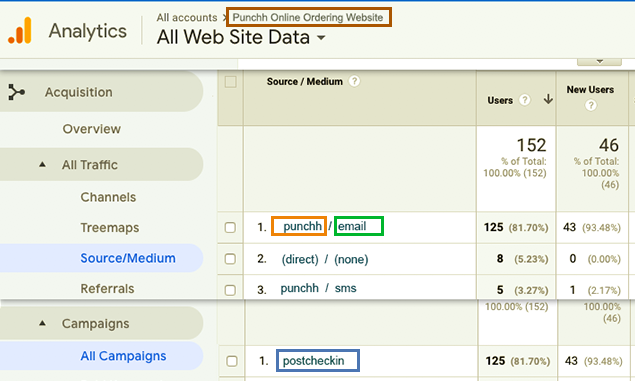The width and height of the screenshot is (635, 381).
Task: Open the Treemaps report
Action: coord(110,228)
